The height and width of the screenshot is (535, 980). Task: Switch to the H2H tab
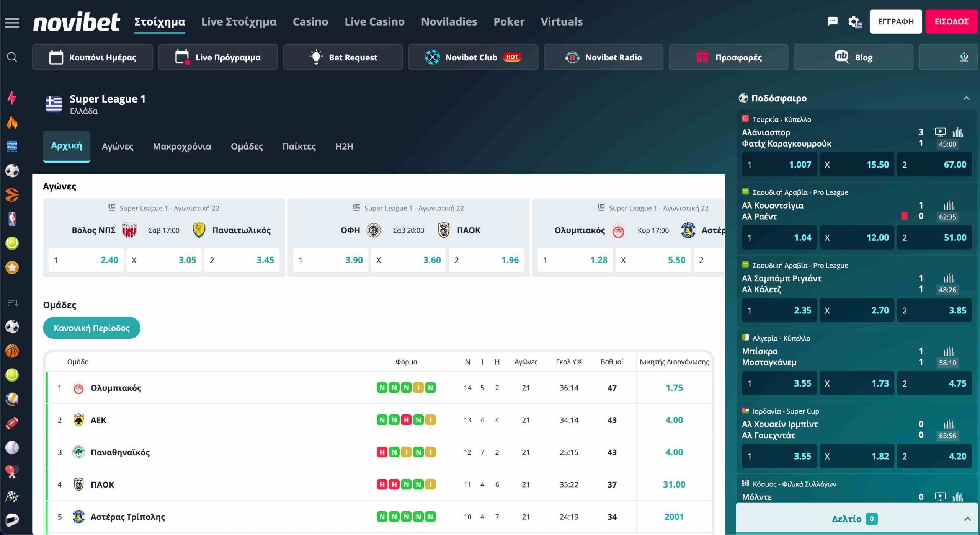coord(344,146)
